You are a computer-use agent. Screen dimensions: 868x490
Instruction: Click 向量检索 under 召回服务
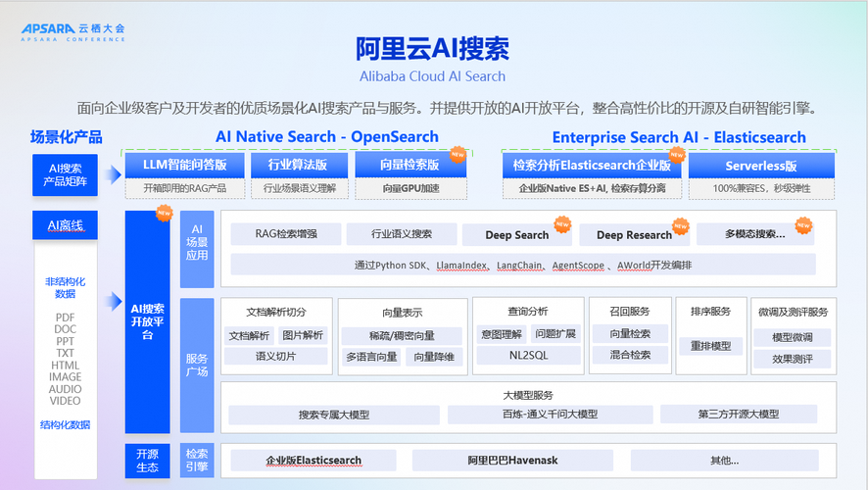[630, 334]
